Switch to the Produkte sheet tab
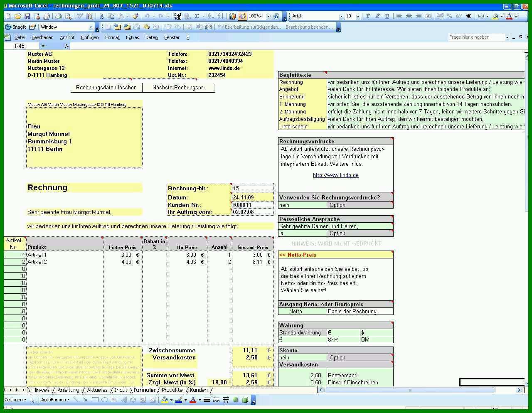The height and width of the screenshot is (413, 532). pyautogui.click(x=172, y=390)
